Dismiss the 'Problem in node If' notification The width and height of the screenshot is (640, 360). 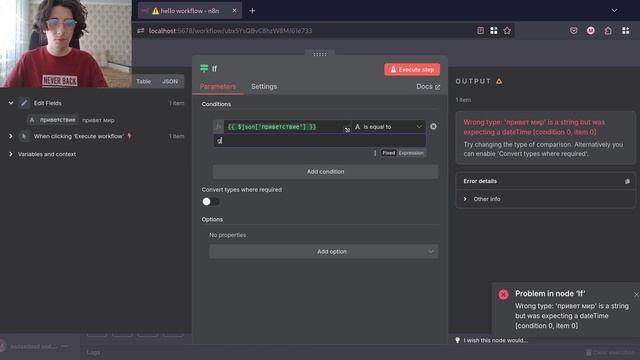click(636, 294)
